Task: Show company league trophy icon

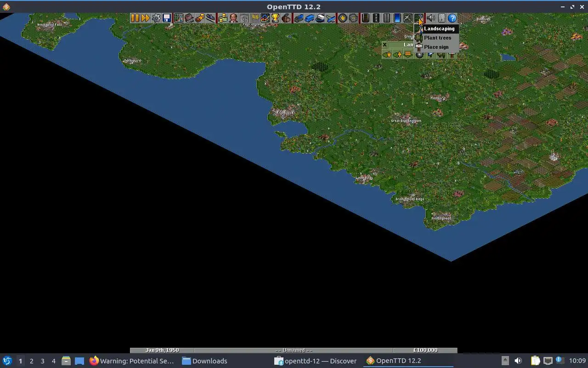Action: 276,18
